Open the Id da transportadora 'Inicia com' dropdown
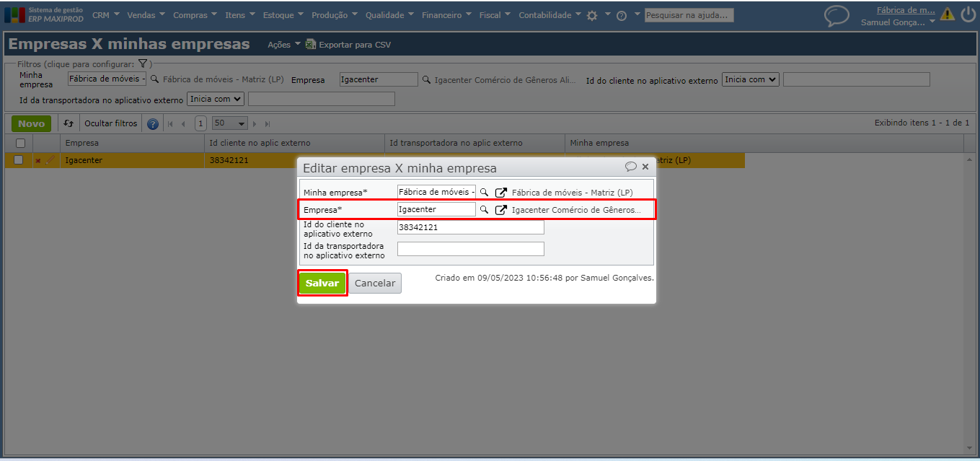The image size is (980, 461). (216, 98)
